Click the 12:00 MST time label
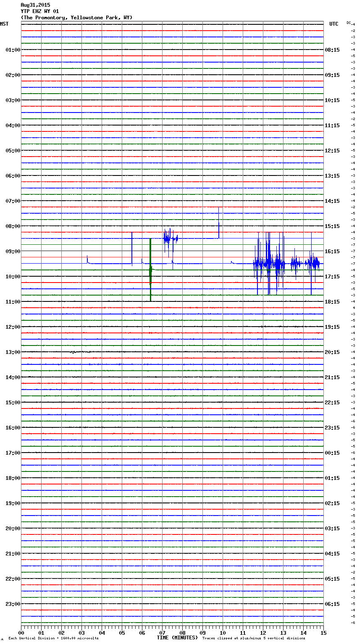The width and height of the screenshot is (357, 644). pos(13,327)
